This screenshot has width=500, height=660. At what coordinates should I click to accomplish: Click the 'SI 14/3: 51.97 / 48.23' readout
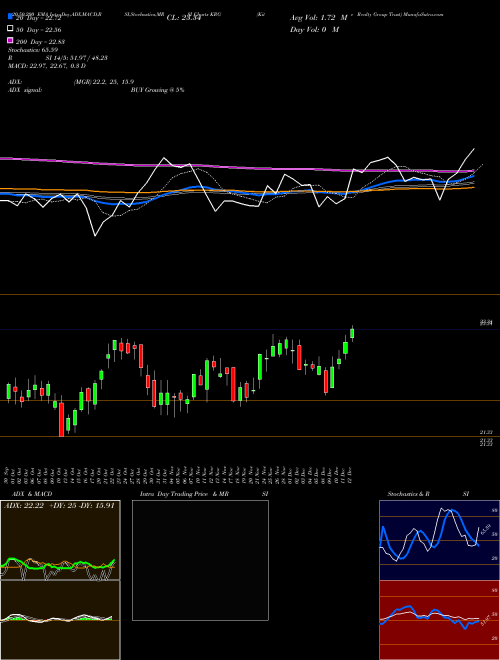point(77,58)
